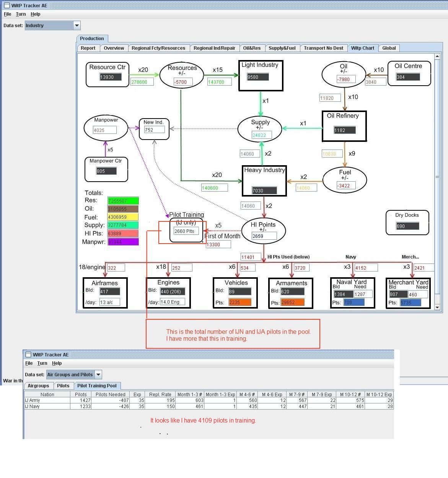Switch to the Report tab
The image size is (448, 478).
(88, 48)
